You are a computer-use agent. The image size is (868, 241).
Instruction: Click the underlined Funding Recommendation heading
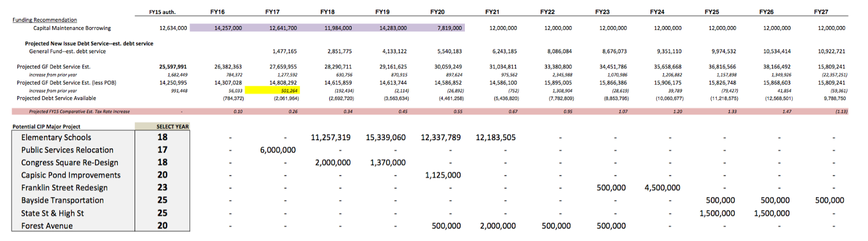pos(44,20)
